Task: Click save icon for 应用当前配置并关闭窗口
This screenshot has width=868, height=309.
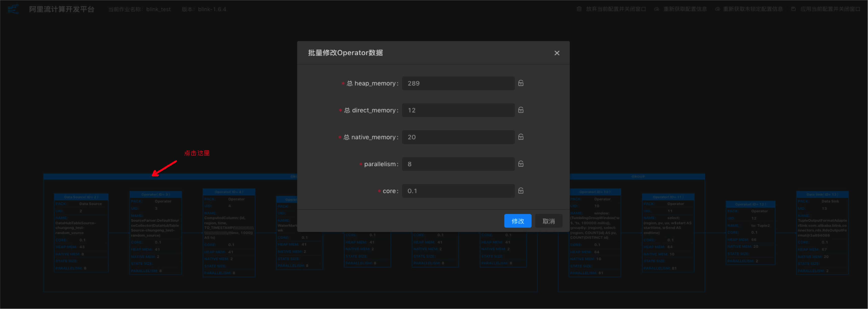Action: tap(793, 9)
